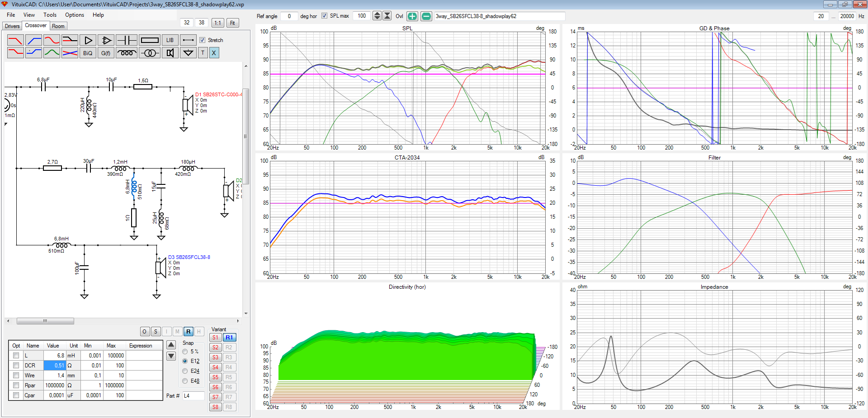The height and width of the screenshot is (418, 868).
Task: Select the green band-pass peak filter icon
Action: pyautogui.click(x=52, y=53)
